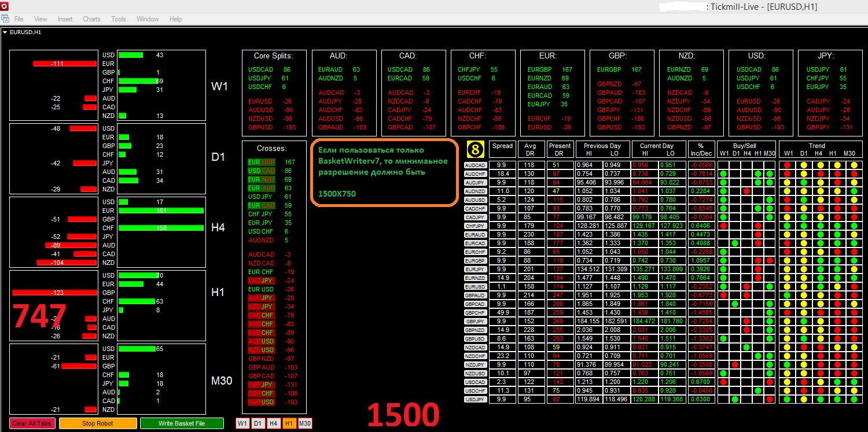868x432 pixels.
Task: Expand the EURUSD,H1 chart dropdown arrow
Action: (x=5, y=32)
